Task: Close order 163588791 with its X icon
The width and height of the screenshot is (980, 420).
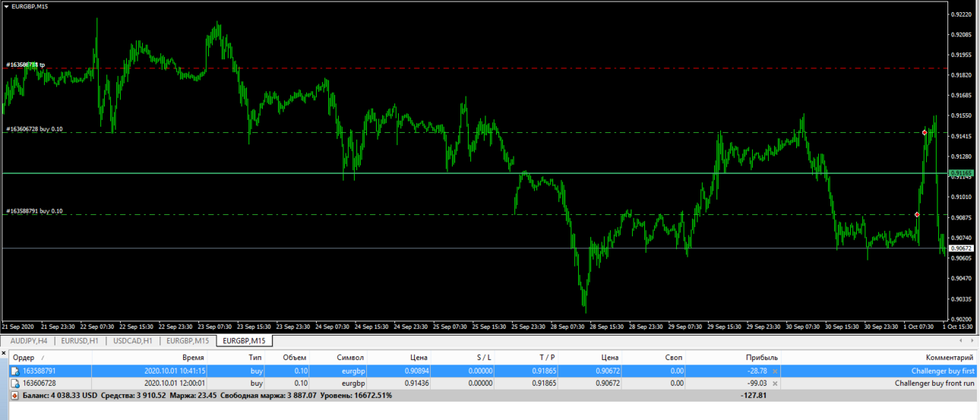Action: [x=775, y=371]
